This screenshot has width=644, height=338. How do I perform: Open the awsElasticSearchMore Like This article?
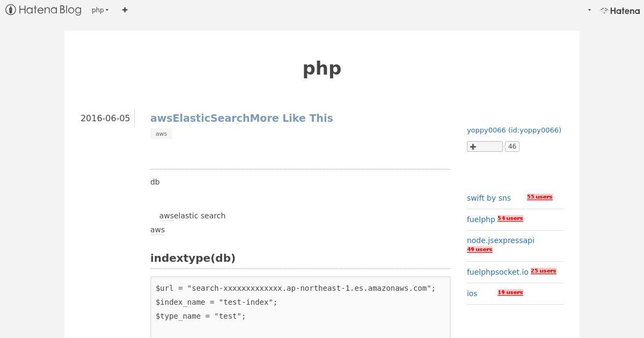[x=241, y=118]
